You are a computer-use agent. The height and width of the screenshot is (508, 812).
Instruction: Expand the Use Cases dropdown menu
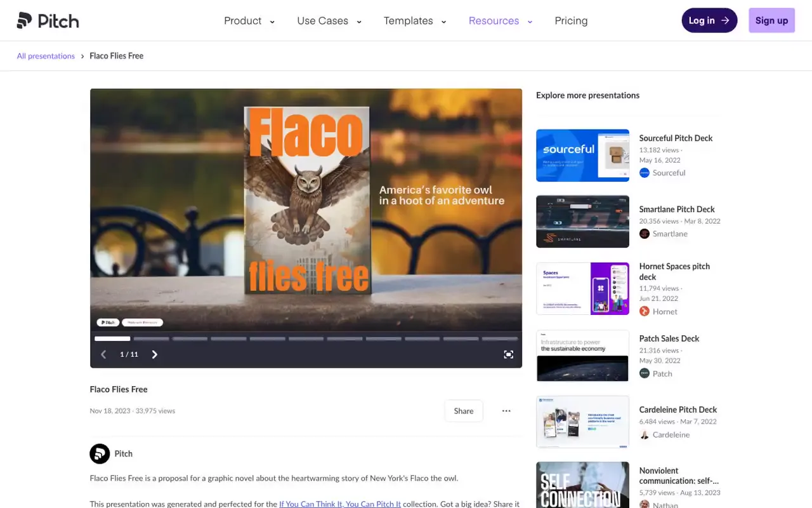tap(329, 21)
